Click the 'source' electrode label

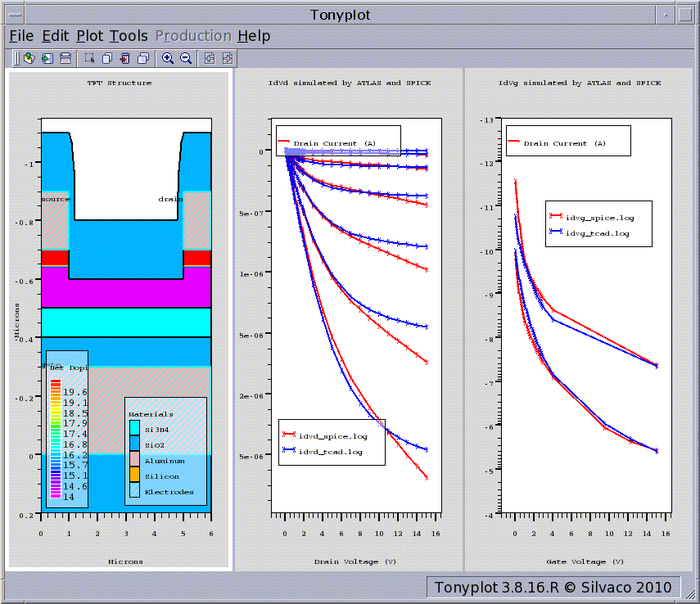point(56,199)
